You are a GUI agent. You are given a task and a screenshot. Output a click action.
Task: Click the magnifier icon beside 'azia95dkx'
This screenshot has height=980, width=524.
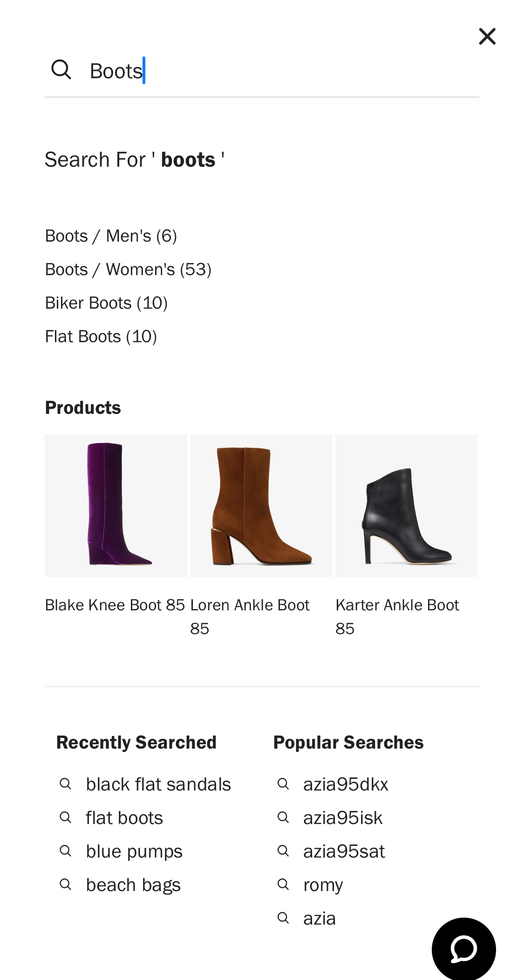click(x=283, y=784)
